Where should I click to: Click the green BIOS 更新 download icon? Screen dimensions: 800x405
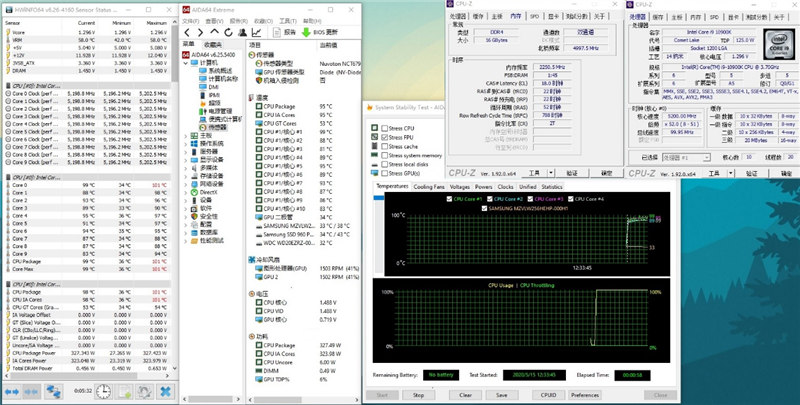click(308, 32)
